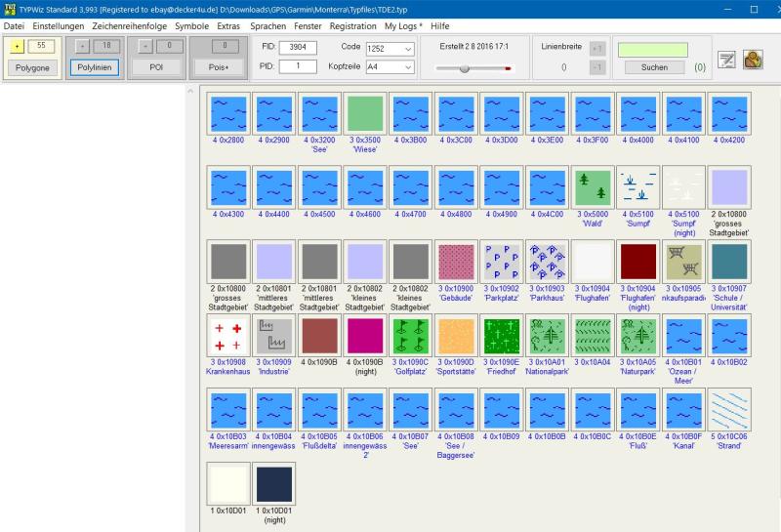Click the FID input field

point(298,47)
